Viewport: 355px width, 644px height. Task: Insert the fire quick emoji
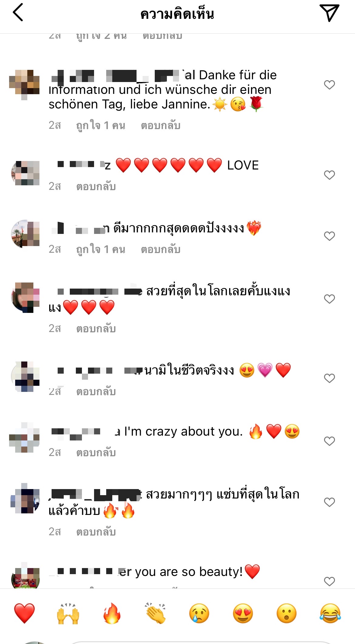click(112, 613)
